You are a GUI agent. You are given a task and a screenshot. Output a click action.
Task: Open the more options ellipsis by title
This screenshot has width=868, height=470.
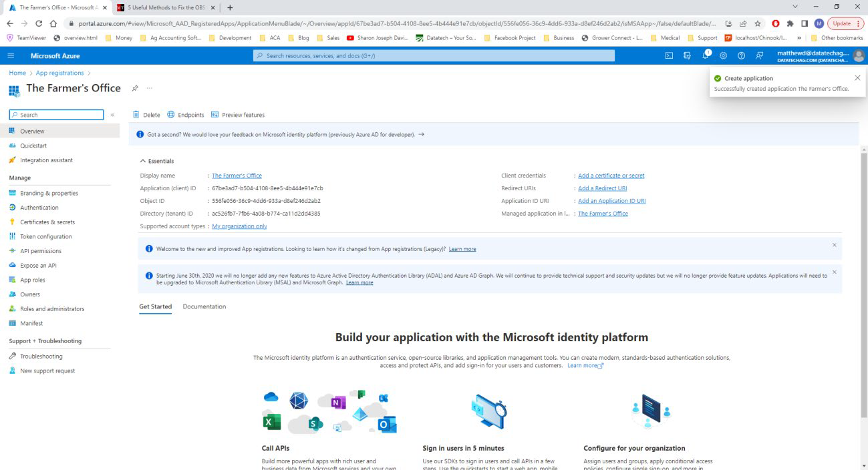150,88
